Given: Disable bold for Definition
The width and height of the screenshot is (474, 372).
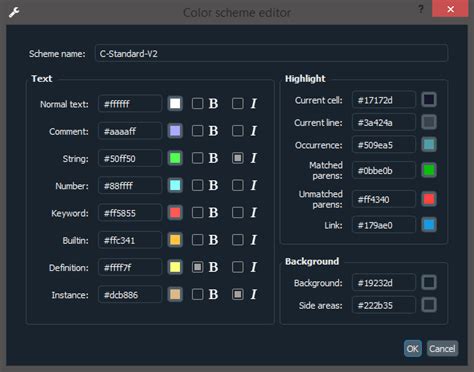Looking at the screenshot, I should point(198,267).
